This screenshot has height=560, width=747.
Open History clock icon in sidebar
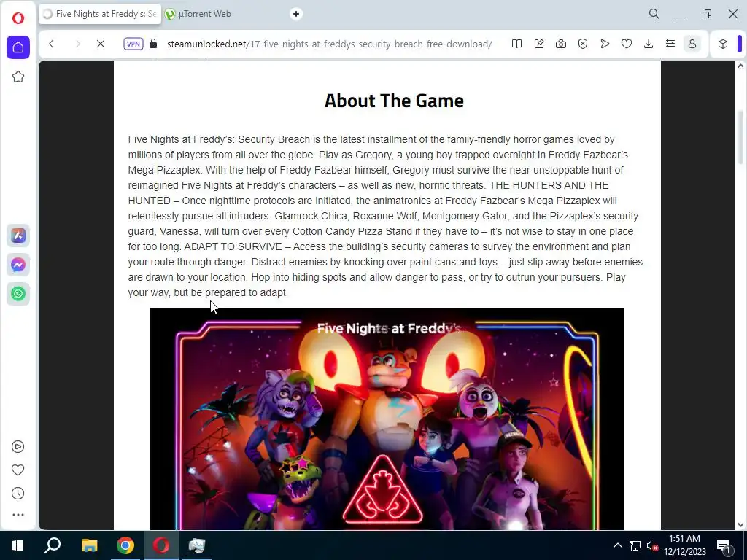pyautogui.click(x=18, y=494)
